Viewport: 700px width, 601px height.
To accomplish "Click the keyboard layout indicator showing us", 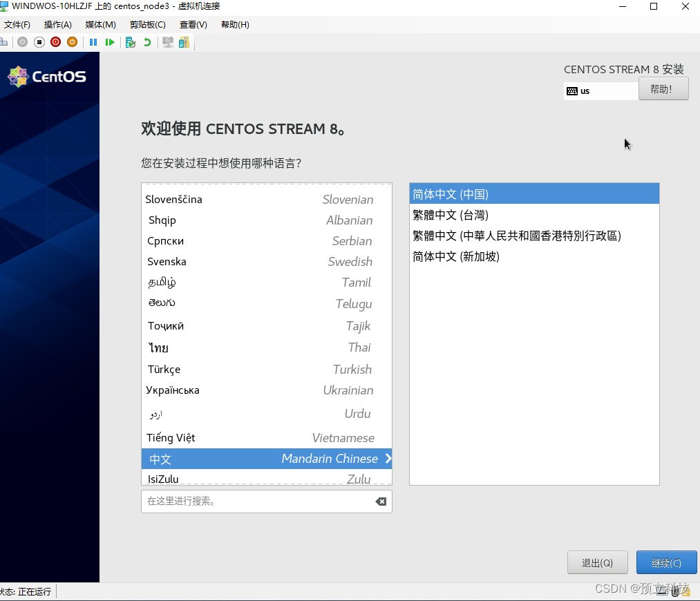I will click(x=600, y=90).
